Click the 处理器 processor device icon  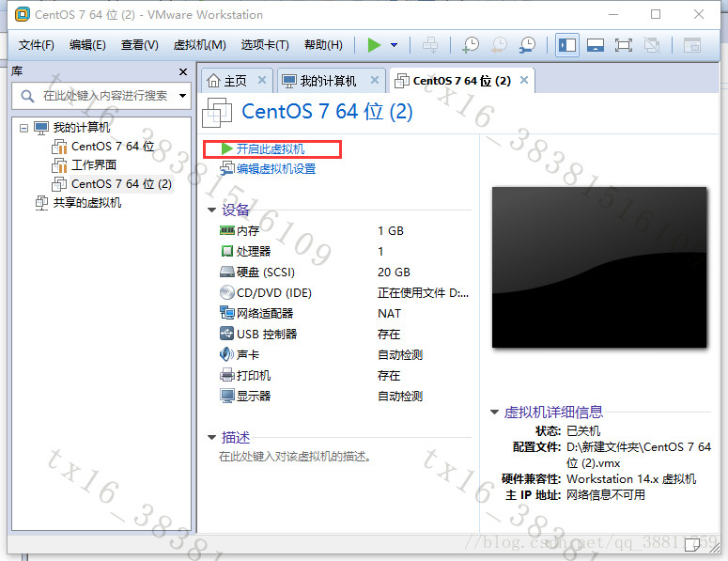click(x=227, y=251)
